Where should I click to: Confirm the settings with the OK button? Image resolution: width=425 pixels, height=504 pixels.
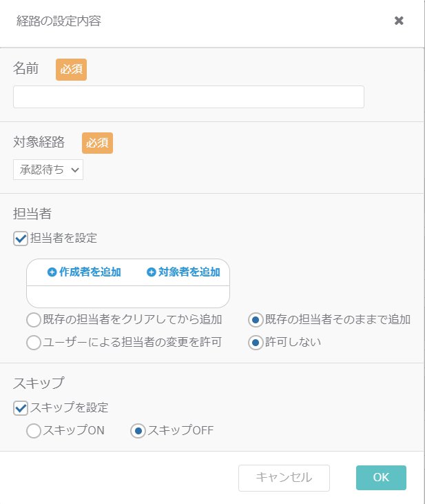tap(381, 478)
